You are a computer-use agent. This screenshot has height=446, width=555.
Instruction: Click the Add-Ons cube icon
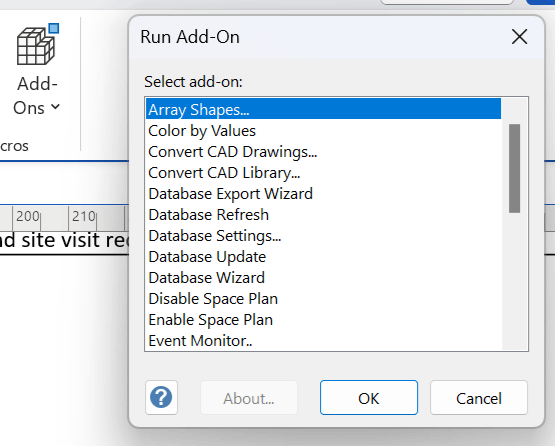click(x=38, y=44)
